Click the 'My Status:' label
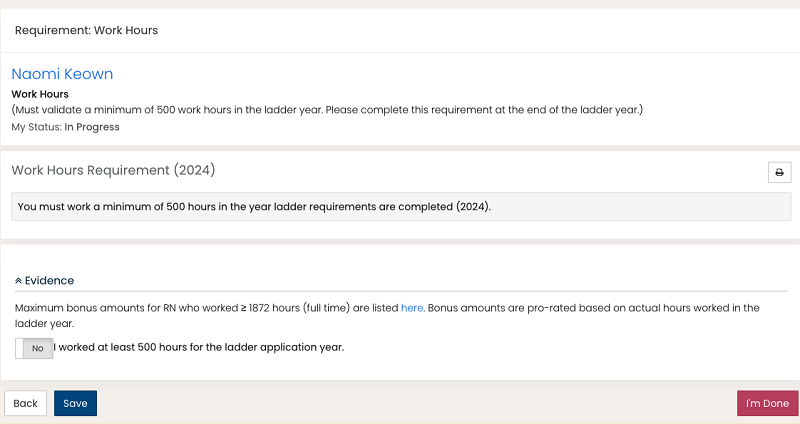The height and width of the screenshot is (424, 800). coord(36,127)
